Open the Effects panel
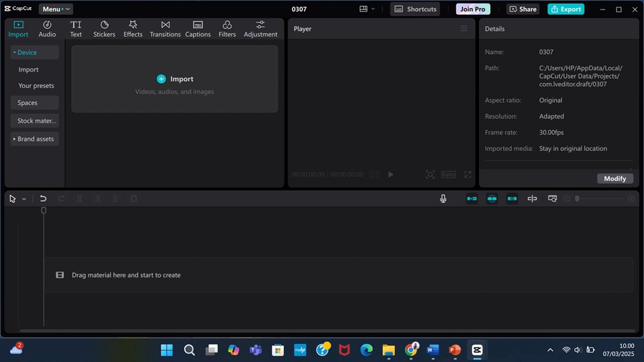The width and height of the screenshot is (644, 362). (133, 29)
